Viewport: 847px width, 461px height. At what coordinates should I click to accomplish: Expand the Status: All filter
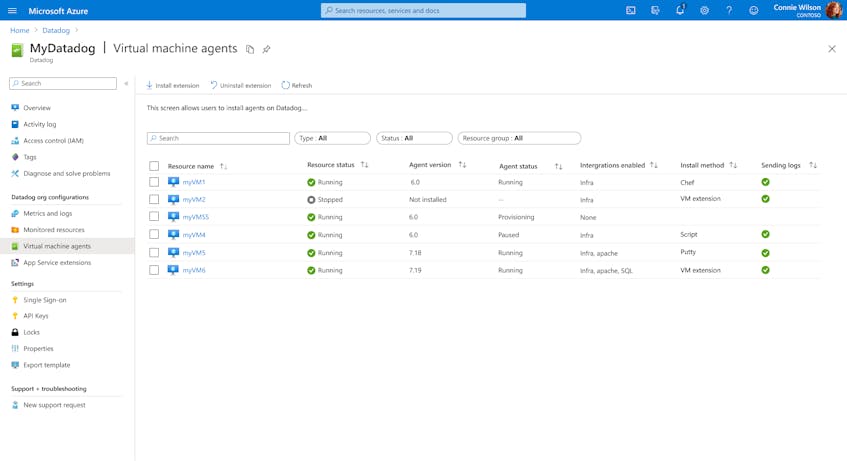tap(414, 138)
